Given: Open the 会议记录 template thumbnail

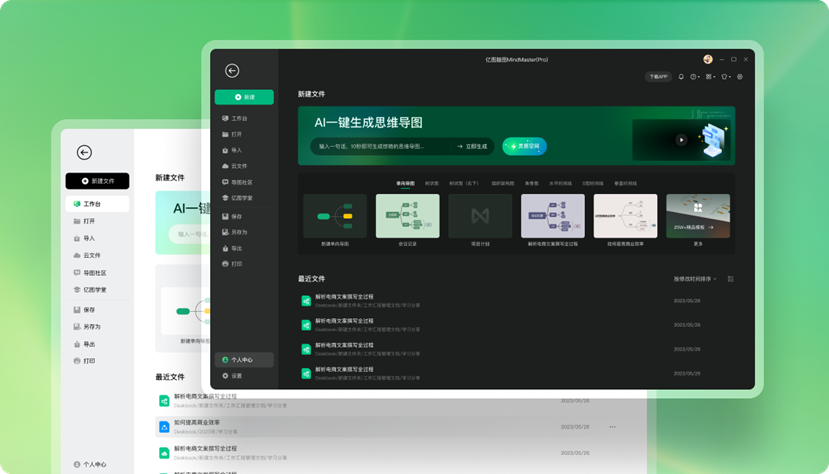Looking at the screenshot, I should click(x=407, y=218).
